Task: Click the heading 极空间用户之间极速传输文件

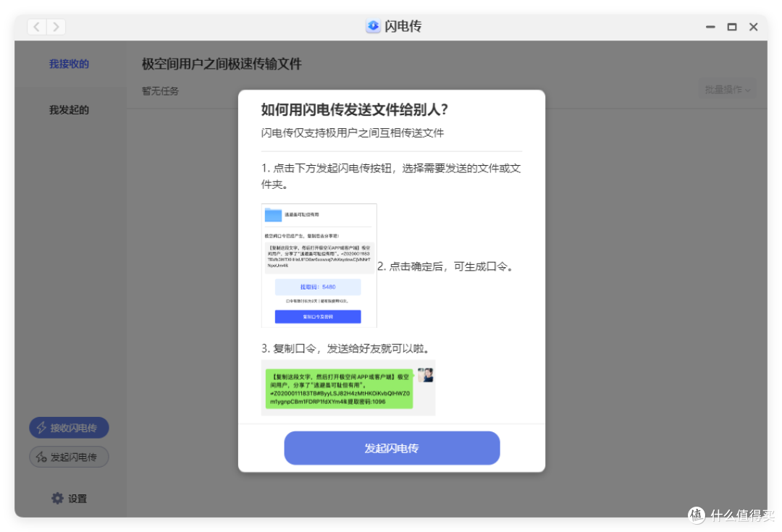Action: click(222, 64)
